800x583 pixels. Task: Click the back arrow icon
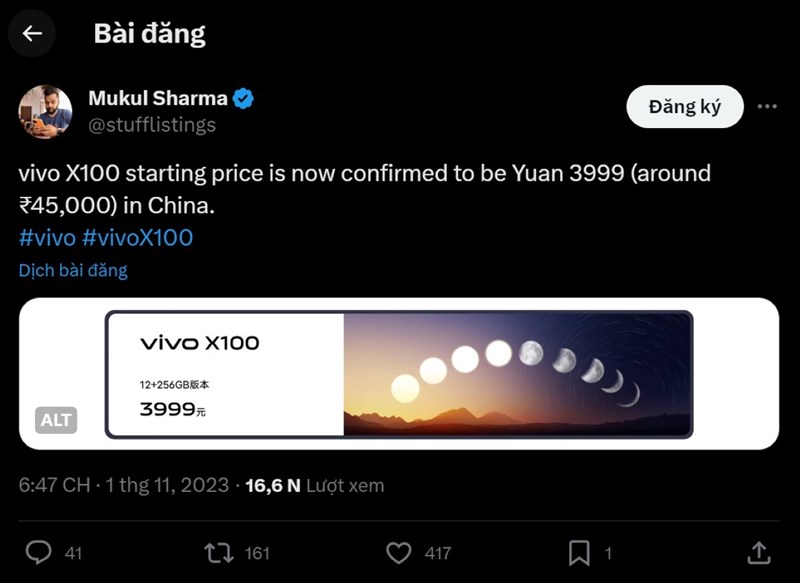(x=32, y=33)
